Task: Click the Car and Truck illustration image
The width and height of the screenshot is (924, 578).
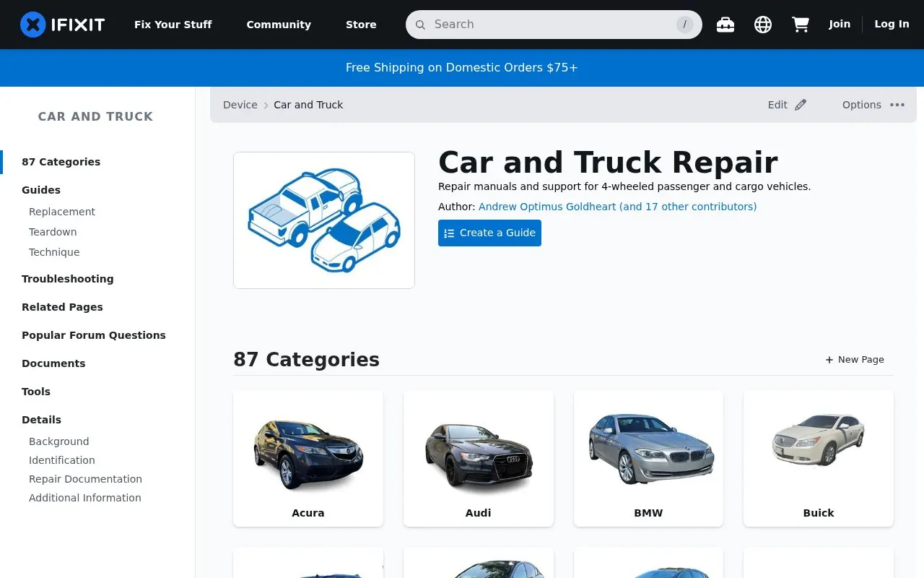Action: click(324, 220)
